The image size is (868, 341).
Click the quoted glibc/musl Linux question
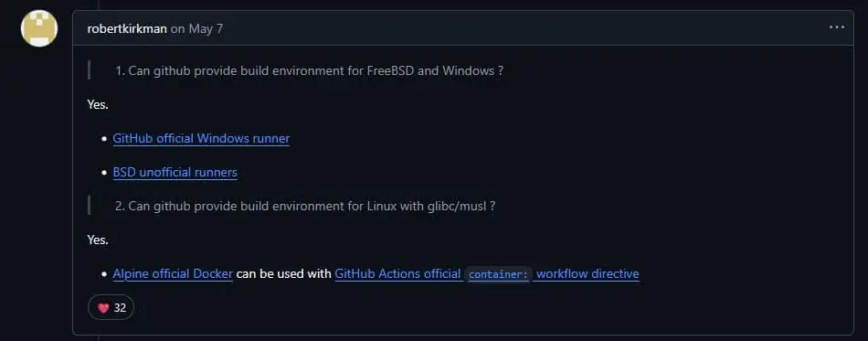click(305, 207)
